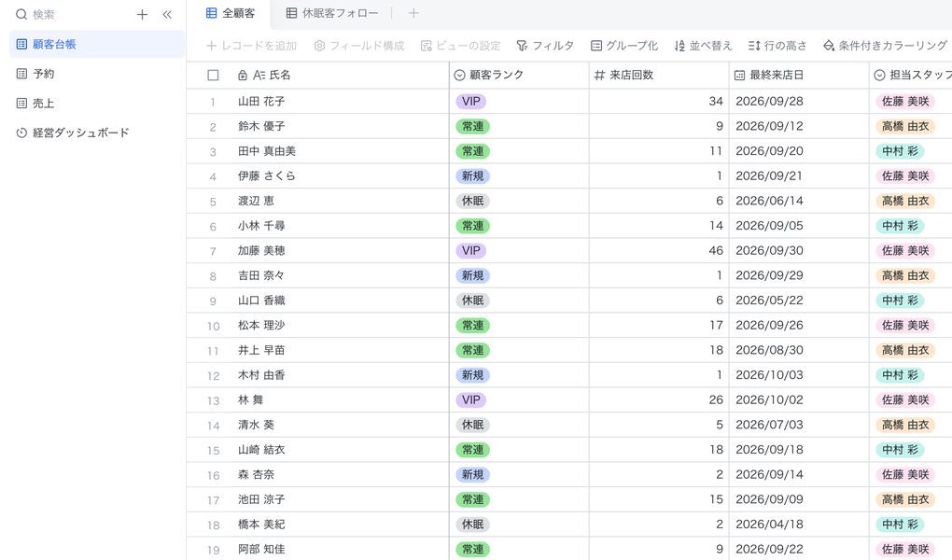This screenshot has width=952, height=560.
Task: Add new item with sidebar plus icon
Action: pos(142,15)
